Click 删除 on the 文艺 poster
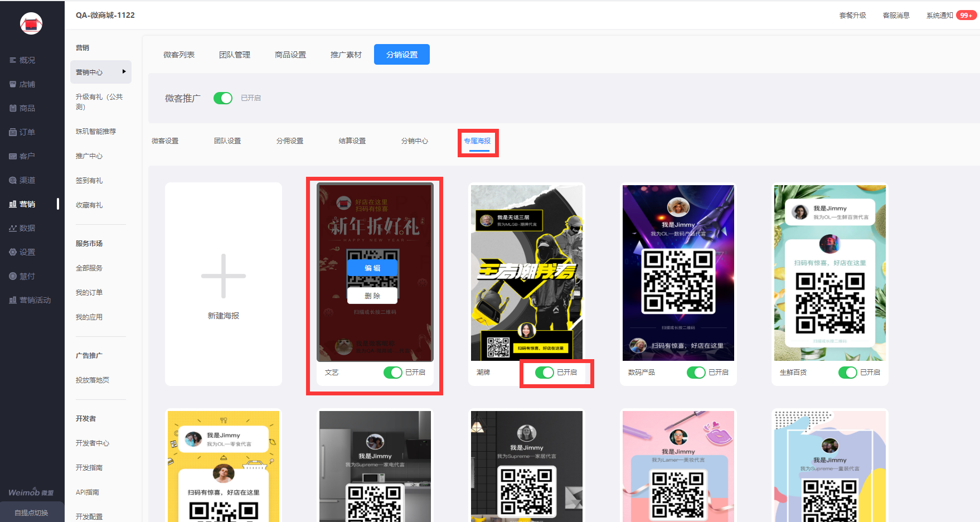The image size is (980, 522). (x=372, y=296)
